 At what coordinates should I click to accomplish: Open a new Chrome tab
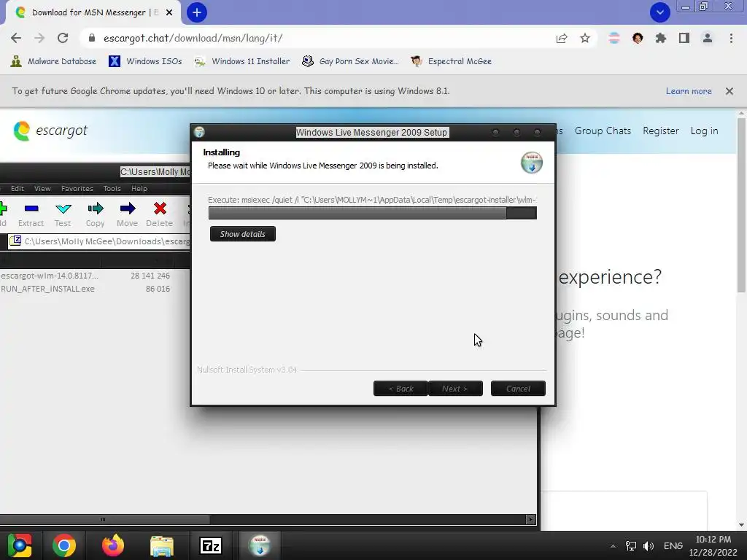point(197,12)
